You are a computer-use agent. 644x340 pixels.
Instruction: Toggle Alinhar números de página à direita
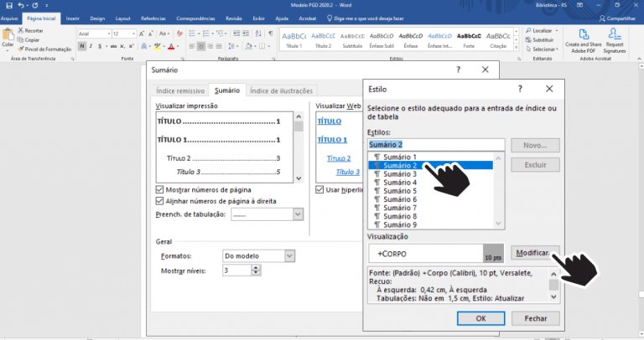click(x=160, y=201)
